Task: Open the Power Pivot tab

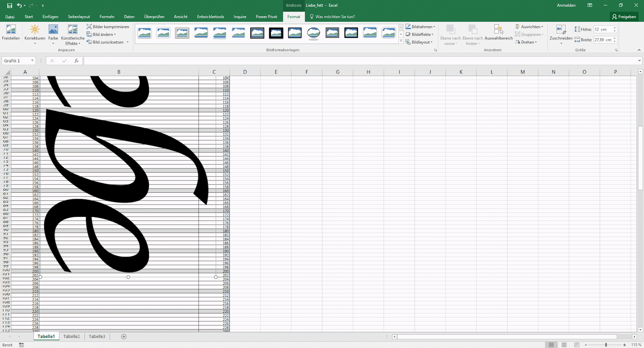Action: pyautogui.click(x=266, y=17)
